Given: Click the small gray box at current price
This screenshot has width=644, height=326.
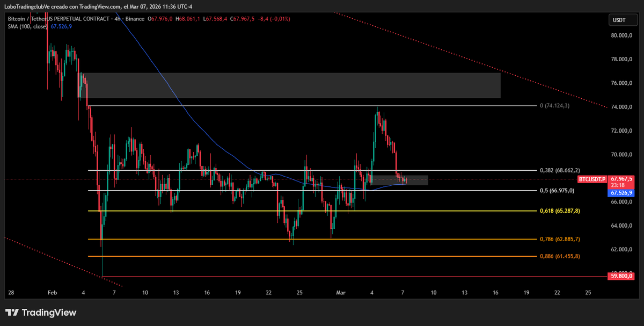Looking at the screenshot, I should [399, 180].
